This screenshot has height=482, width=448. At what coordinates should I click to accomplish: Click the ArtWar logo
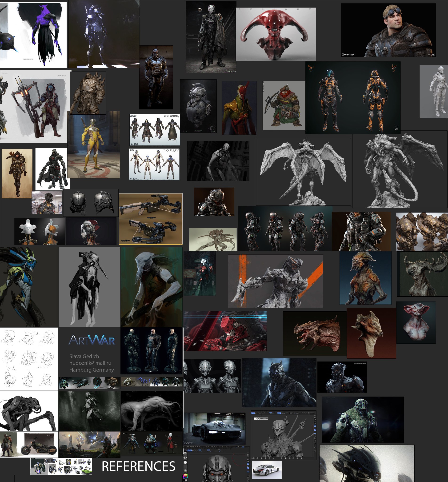[92, 340]
